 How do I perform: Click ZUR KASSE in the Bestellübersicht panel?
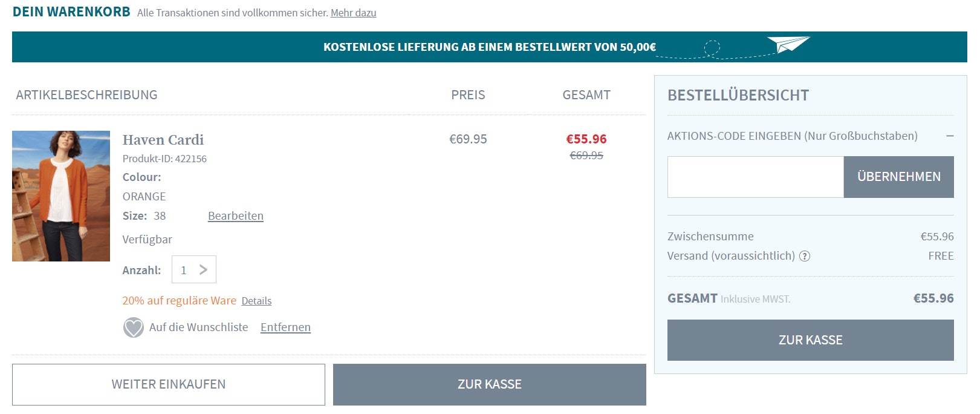pyautogui.click(x=810, y=340)
